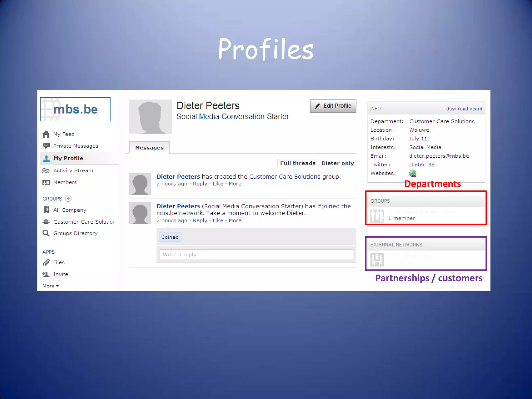The image size is (532, 399).
Task: Open Groups Directory
Action: click(76, 233)
